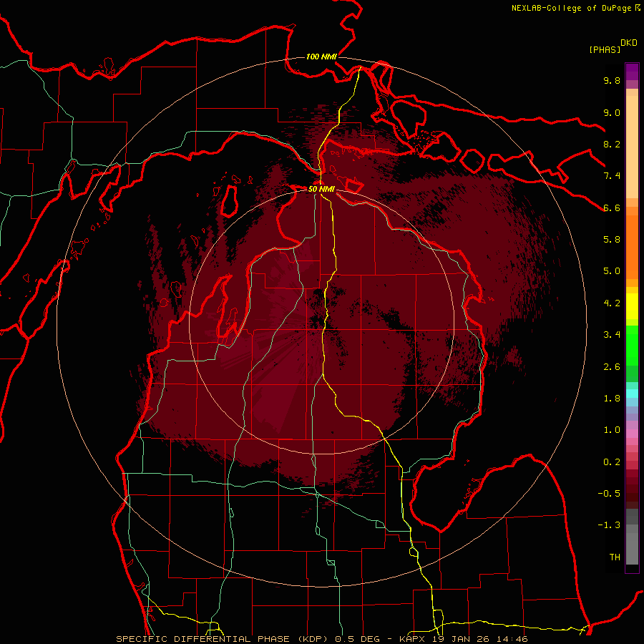This screenshot has width=644, height=644.
Task: Select the pink 1.0 legend color band
Action: (x=632, y=432)
